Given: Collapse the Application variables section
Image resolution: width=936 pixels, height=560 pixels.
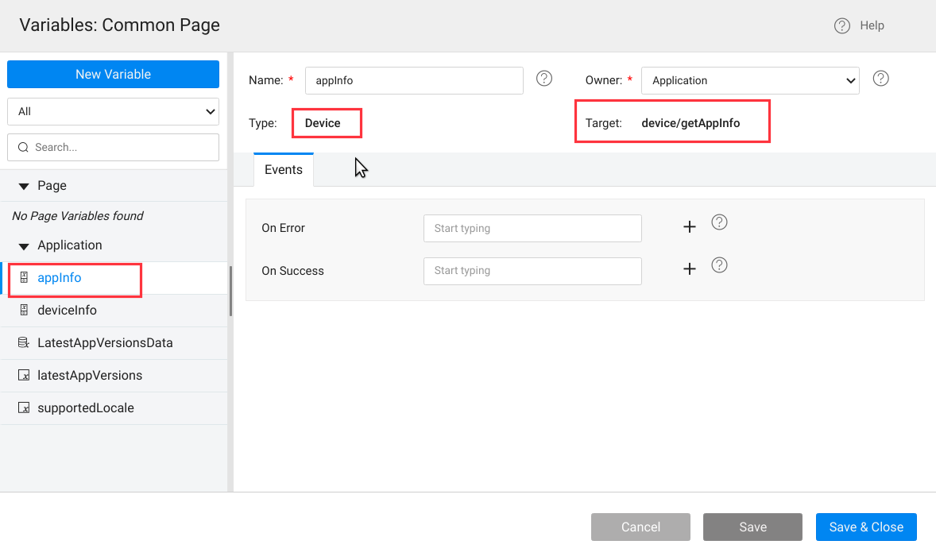Looking at the screenshot, I should click(x=24, y=245).
